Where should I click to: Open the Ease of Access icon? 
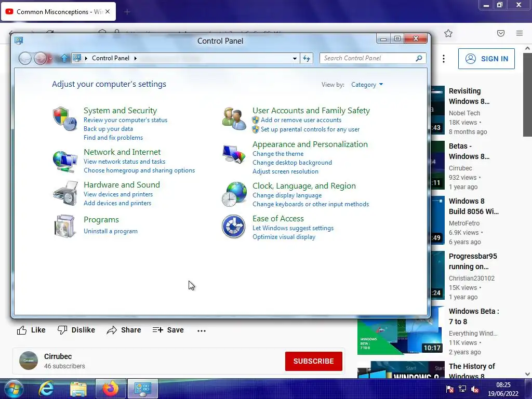tap(233, 227)
